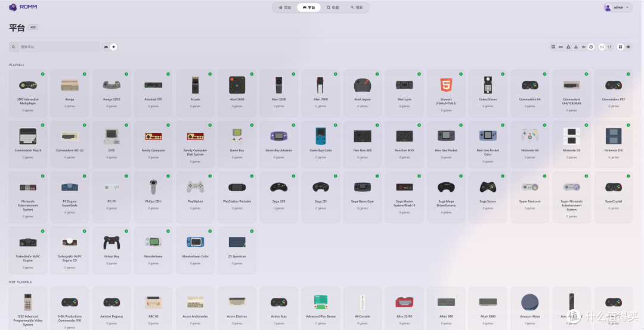Open the Philips CD-i platform
Viewport: 644px width, 330px height.
tap(153, 197)
